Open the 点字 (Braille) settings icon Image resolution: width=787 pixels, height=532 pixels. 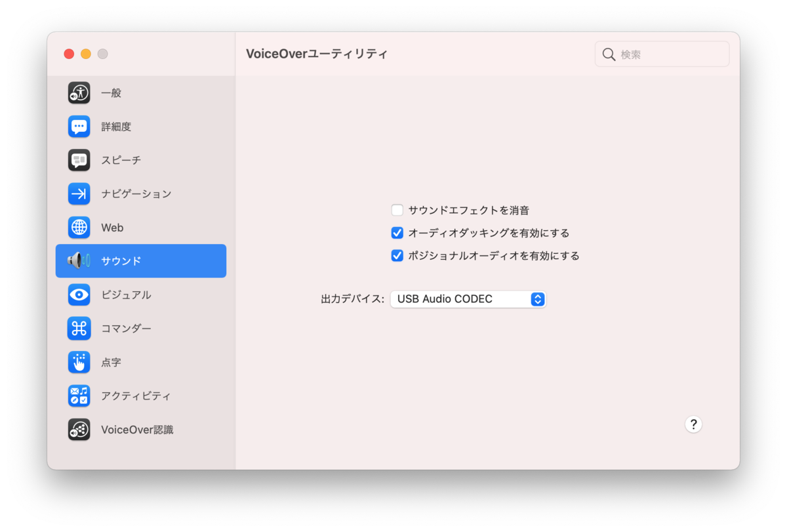[x=79, y=362]
